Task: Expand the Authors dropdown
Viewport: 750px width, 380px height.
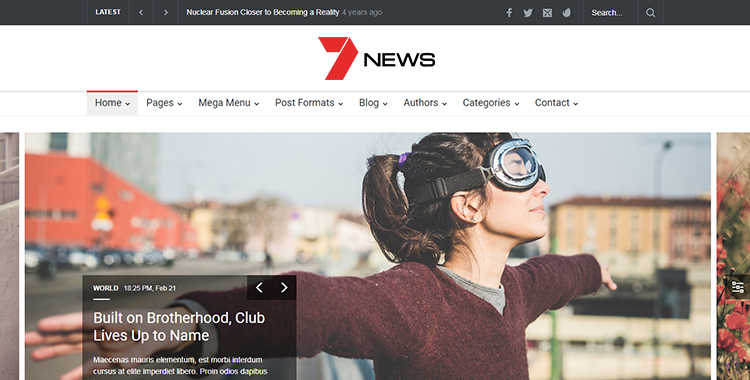Action: (x=425, y=103)
